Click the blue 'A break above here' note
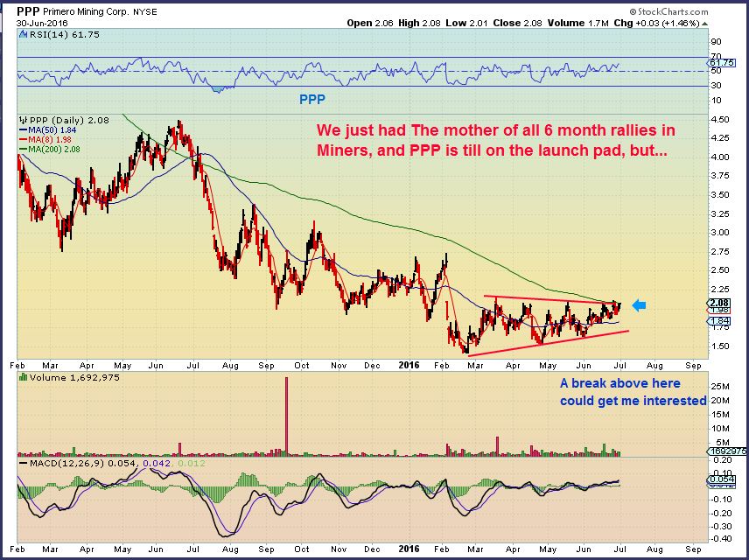 pyautogui.click(x=633, y=392)
